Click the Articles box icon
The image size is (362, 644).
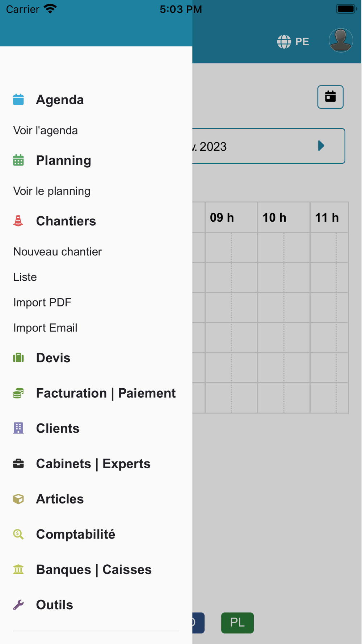coord(18,499)
